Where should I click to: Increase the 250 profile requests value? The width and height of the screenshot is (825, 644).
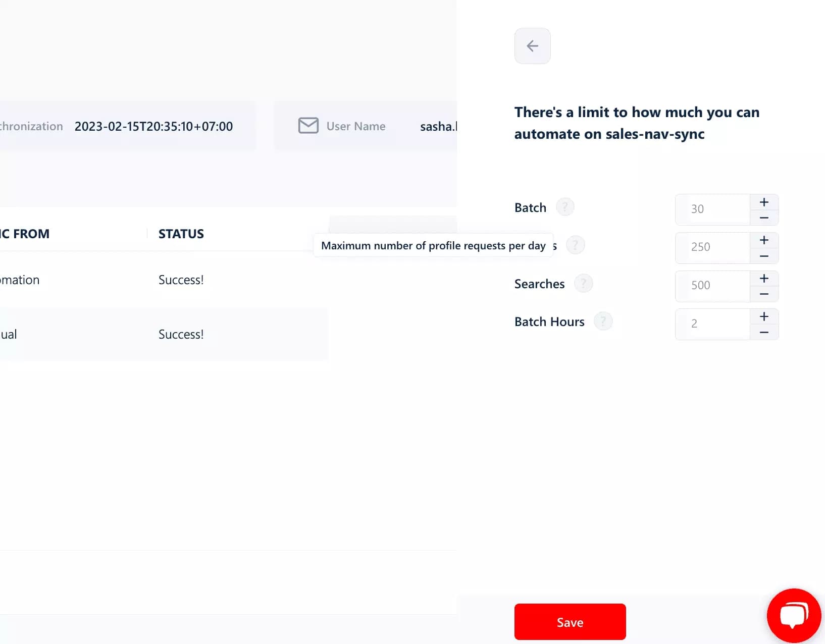pyautogui.click(x=764, y=240)
